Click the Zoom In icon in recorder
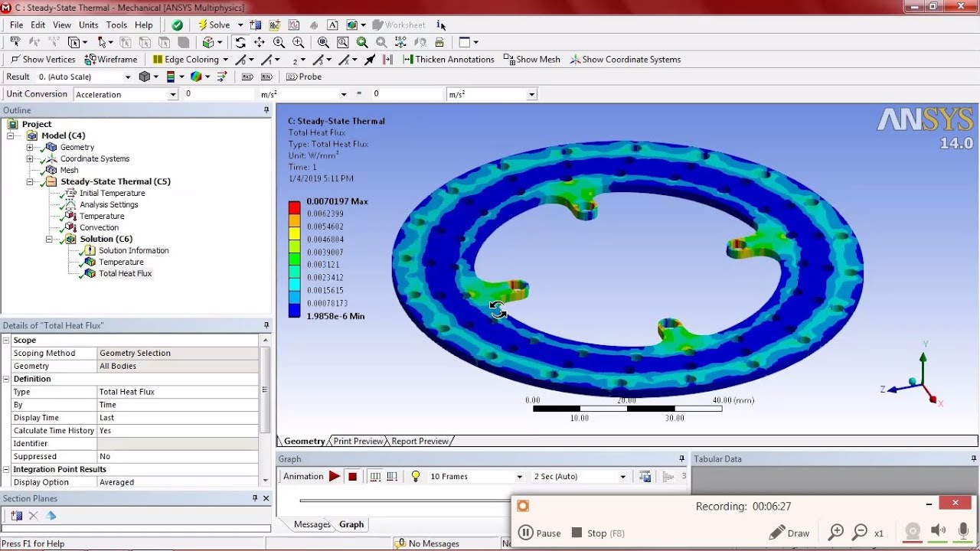 [x=835, y=533]
